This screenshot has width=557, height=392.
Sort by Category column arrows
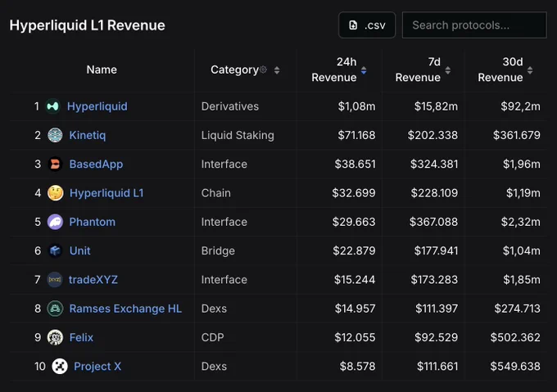click(277, 70)
